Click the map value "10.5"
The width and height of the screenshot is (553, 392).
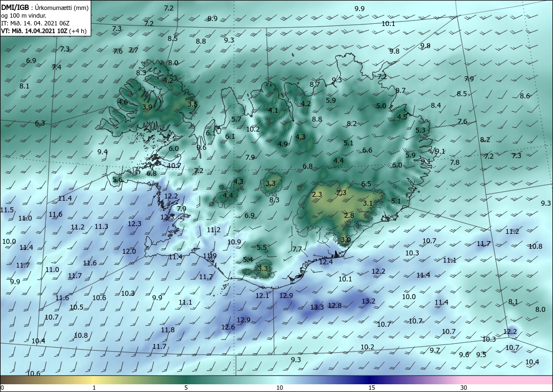76,307
